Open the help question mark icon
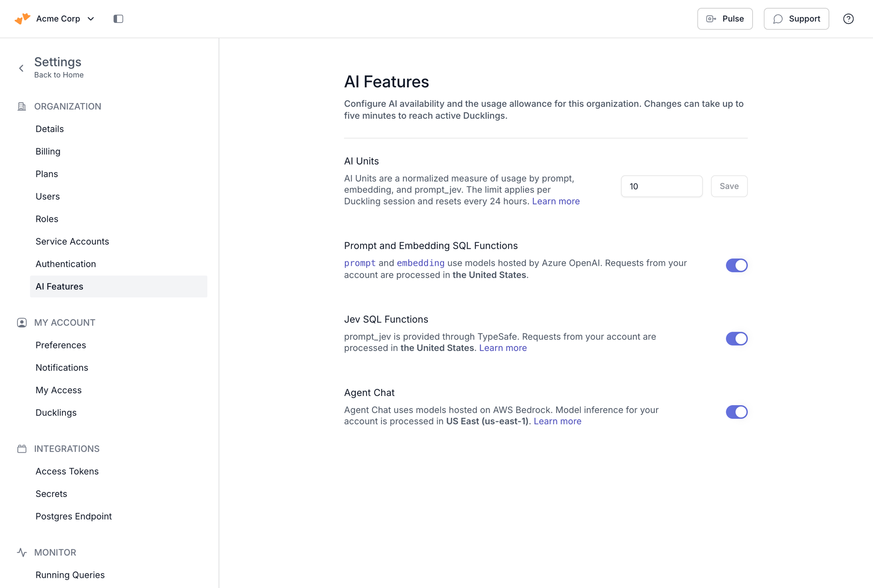The height and width of the screenshot is (588, 873). [848, 19]
